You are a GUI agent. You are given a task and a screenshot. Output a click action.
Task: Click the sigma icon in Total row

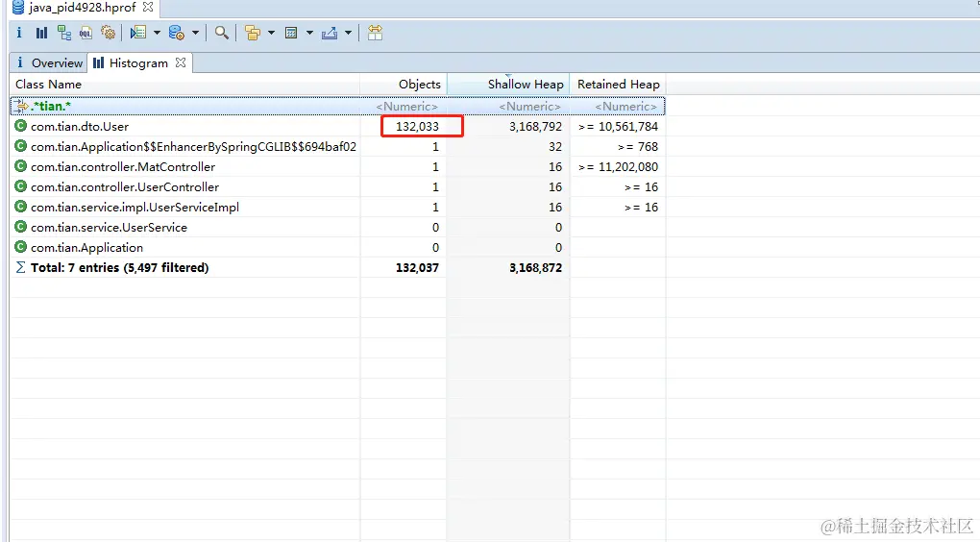tap(20, 267)
